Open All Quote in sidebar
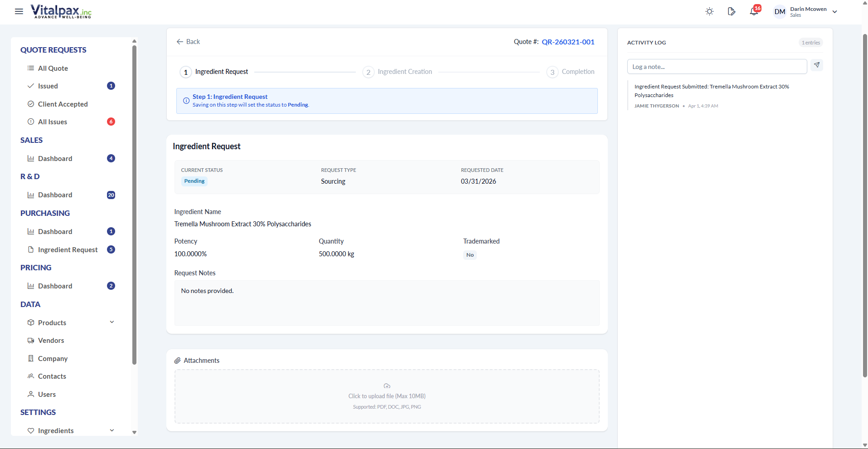The width and height of the screenshot is (868, 449). point(53,68)
